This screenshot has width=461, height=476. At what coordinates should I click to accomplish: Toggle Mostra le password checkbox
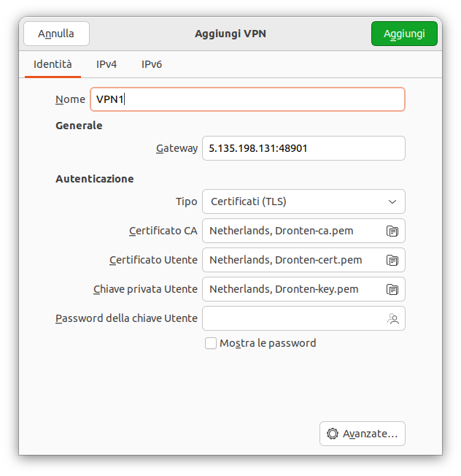point(211,343)
